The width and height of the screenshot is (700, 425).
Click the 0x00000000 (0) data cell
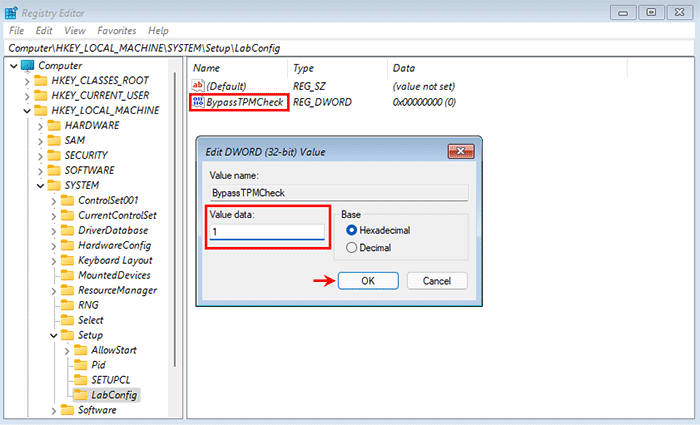pyautogui.click(x=424, y=102)
